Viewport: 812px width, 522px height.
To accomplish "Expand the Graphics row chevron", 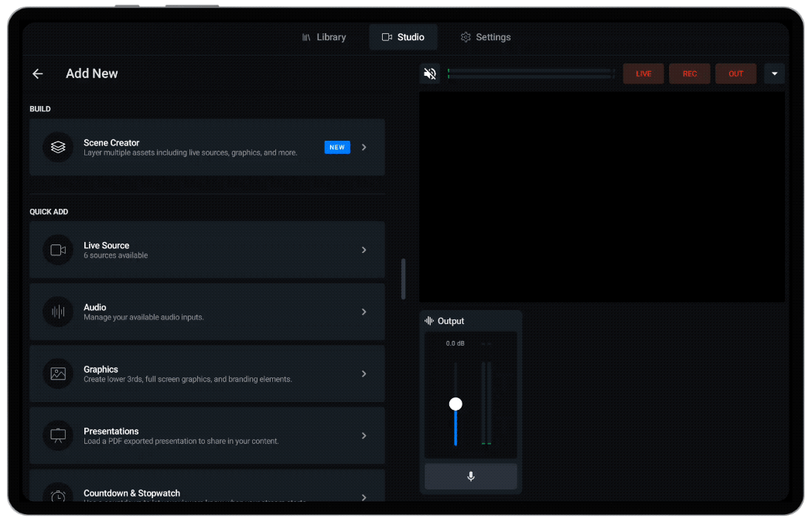I will click(x=363, y=374).
